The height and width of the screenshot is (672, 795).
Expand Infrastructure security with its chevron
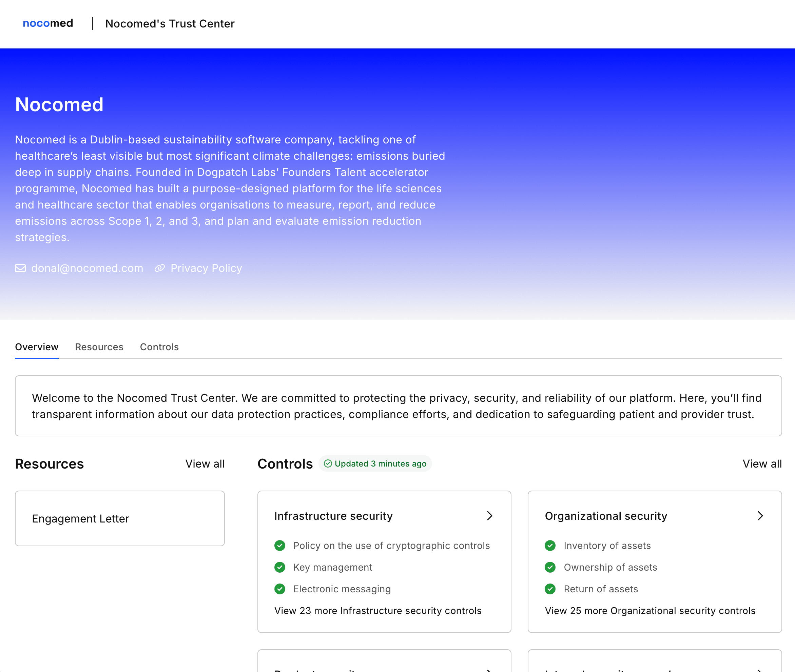(x=490, y=516)
